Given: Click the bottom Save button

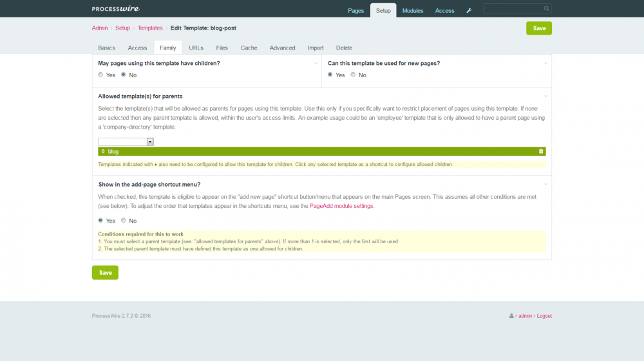Looking at the screenshot, I should (105, 273).
